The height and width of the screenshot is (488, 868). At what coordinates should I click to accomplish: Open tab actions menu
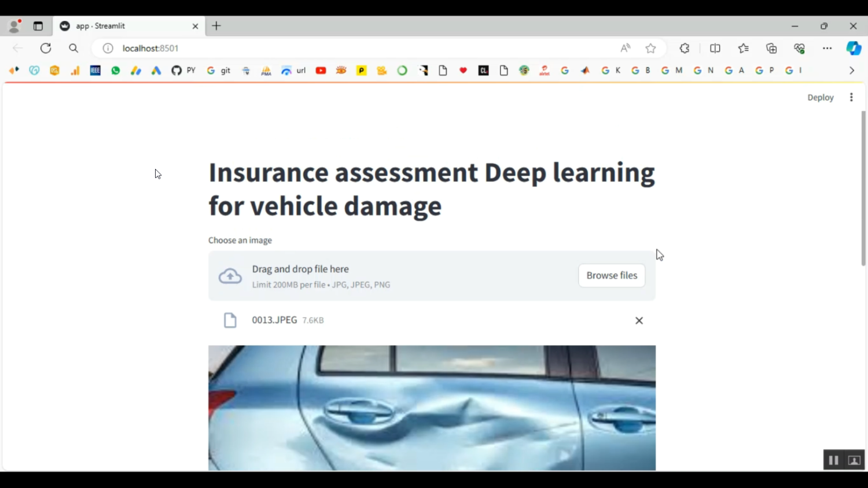click(x=38, y=25)
